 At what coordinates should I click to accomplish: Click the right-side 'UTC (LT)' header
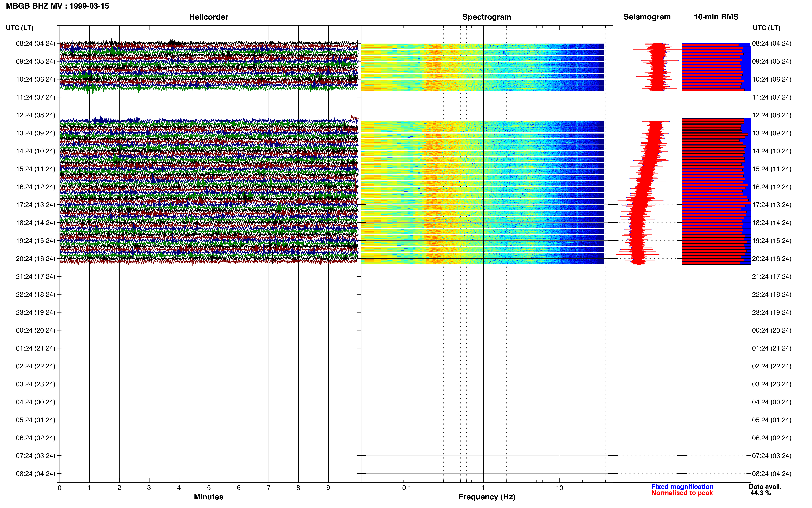click(x=766, y=28)
